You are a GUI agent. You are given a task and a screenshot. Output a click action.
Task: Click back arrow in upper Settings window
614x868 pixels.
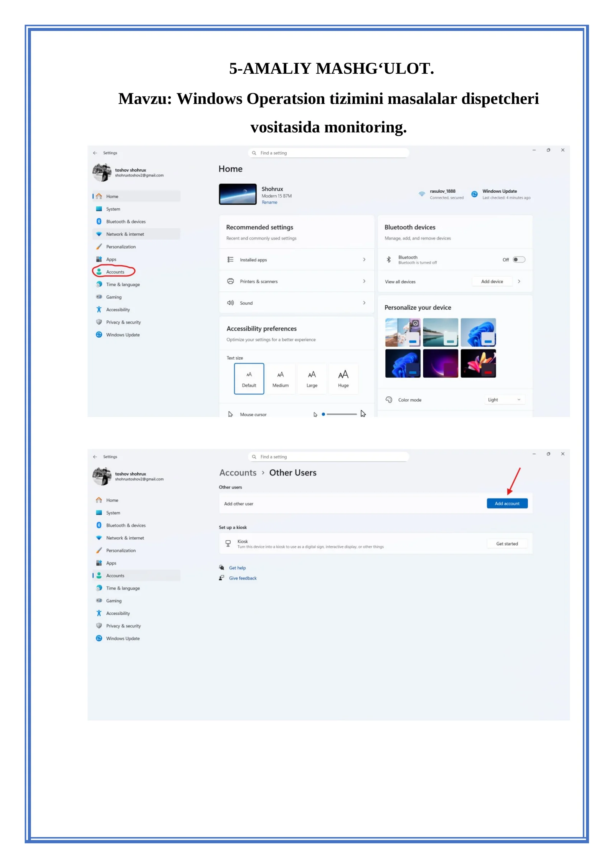pyautogui.click(x=95, y=153)
